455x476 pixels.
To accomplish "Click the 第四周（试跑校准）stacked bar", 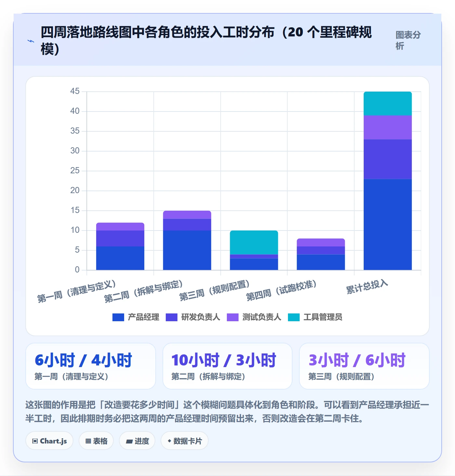I will 321,254.
